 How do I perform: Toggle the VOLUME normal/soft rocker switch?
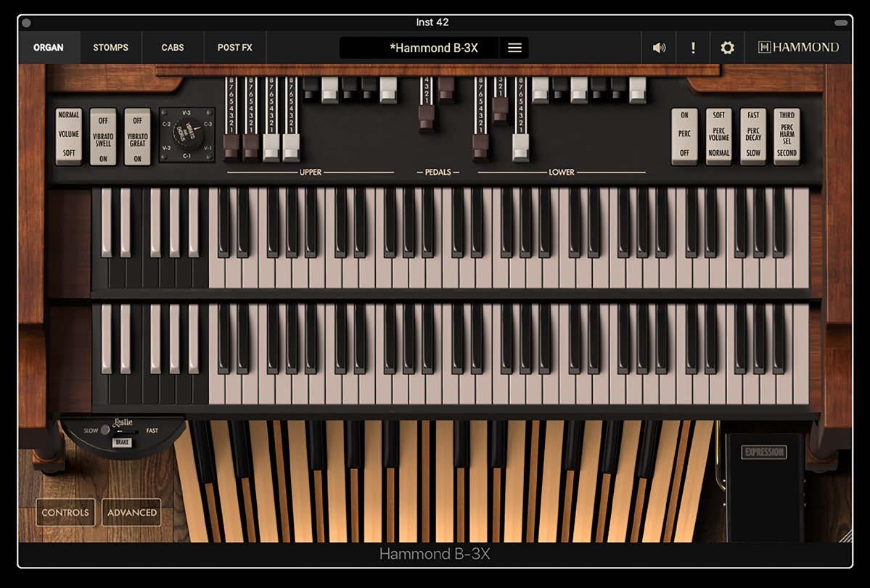coord(69,136)
